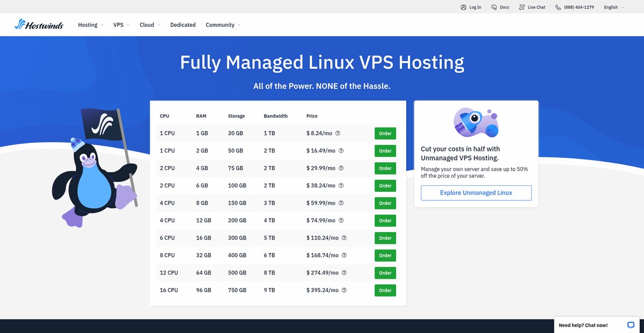
Task: Expand the Community dropdown menu
Action: pos(223,25)
